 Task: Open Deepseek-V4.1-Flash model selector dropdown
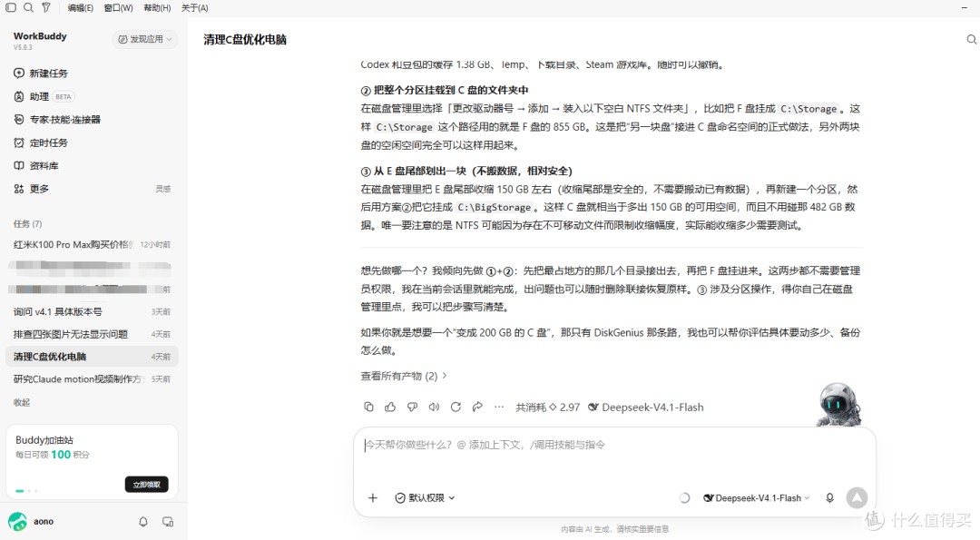click(757, 498)
